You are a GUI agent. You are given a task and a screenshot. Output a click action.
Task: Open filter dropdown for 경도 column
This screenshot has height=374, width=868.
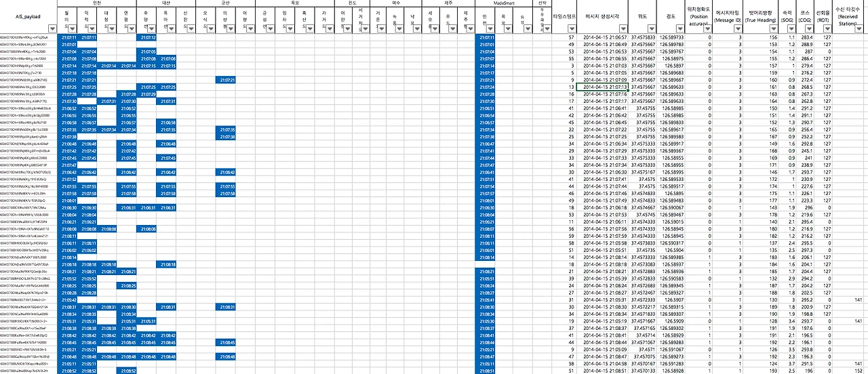(679, 30)
